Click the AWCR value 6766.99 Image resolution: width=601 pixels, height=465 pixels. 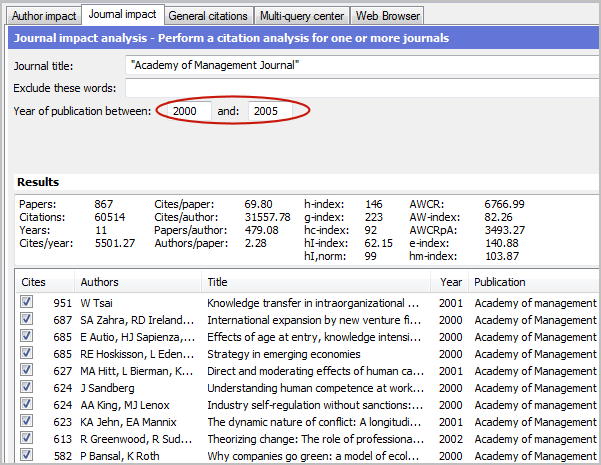(504, 204)
